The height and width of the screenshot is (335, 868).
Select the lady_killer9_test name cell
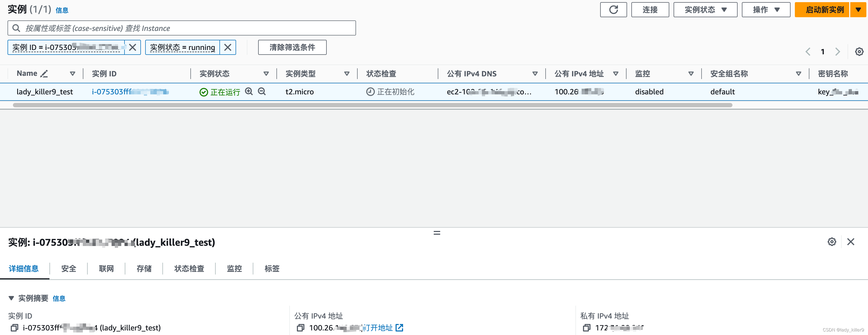(45, 92)
